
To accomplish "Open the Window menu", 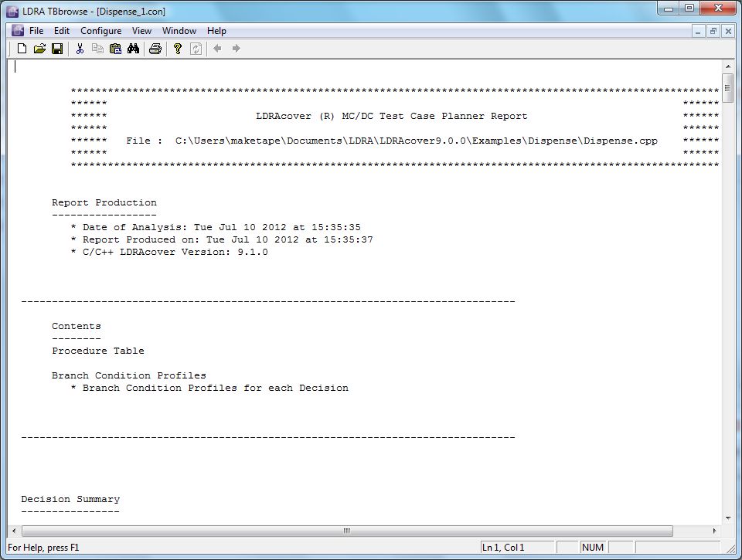I will point(179,31).
